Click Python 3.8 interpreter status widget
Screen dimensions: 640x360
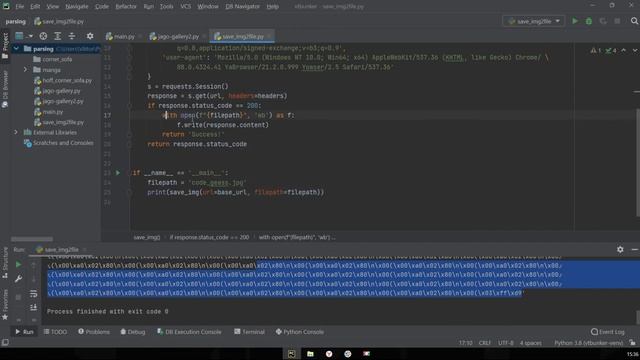(589, 343)
